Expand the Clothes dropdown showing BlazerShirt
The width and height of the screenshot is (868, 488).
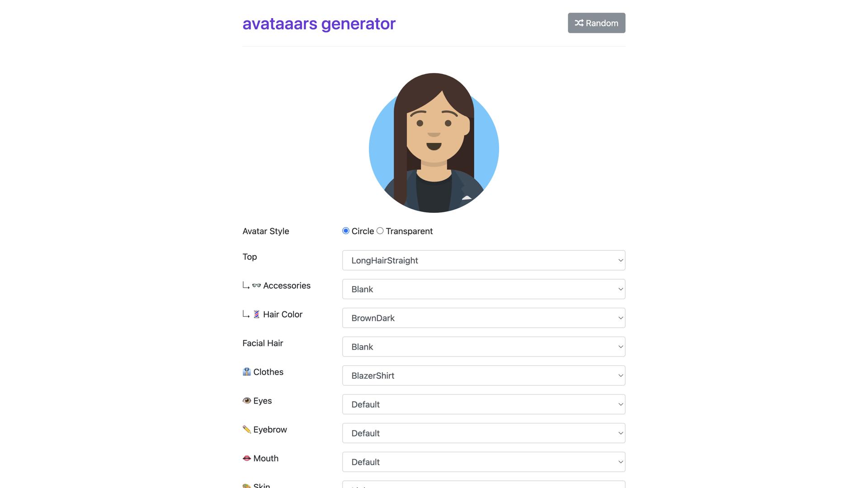tap(483, 375)
